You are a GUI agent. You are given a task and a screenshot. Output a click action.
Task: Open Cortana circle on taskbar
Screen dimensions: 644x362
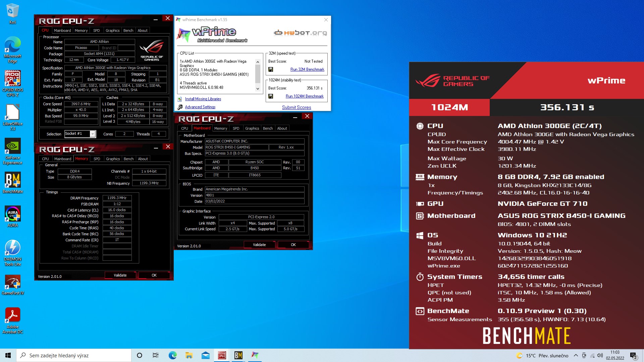coord(140,355)
